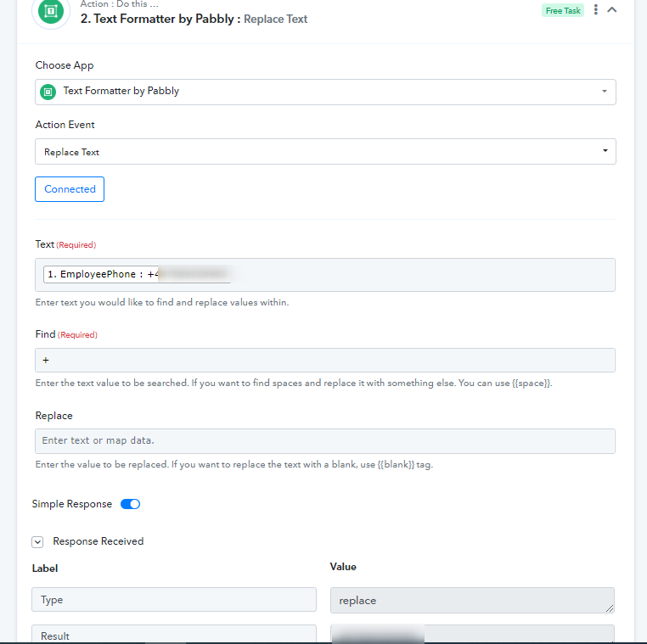Collapse the step with the up chevron

click(x=612, y=9)
